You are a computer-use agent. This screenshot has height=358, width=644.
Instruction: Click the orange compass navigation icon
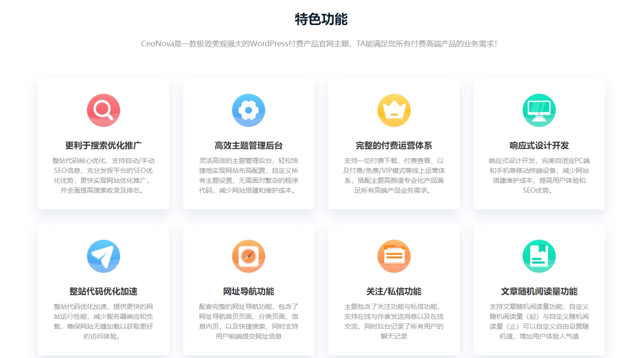[249, 256]
